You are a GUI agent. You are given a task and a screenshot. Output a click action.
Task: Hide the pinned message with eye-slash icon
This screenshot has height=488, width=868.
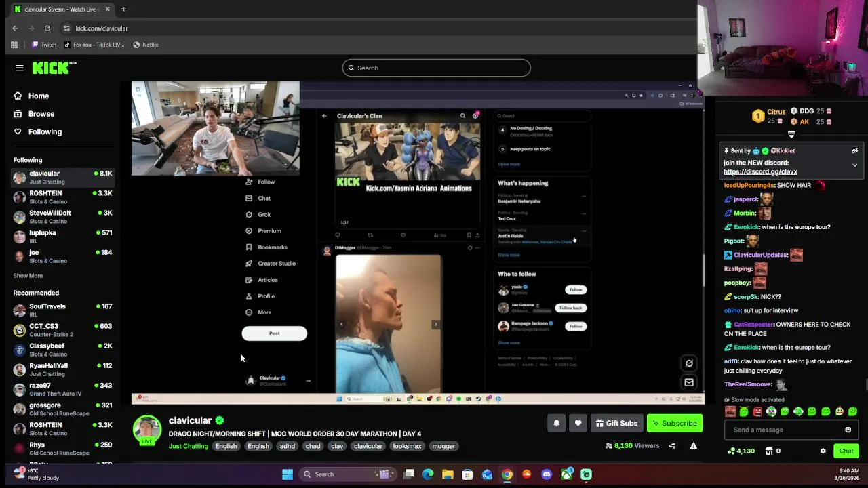(854, 151)
